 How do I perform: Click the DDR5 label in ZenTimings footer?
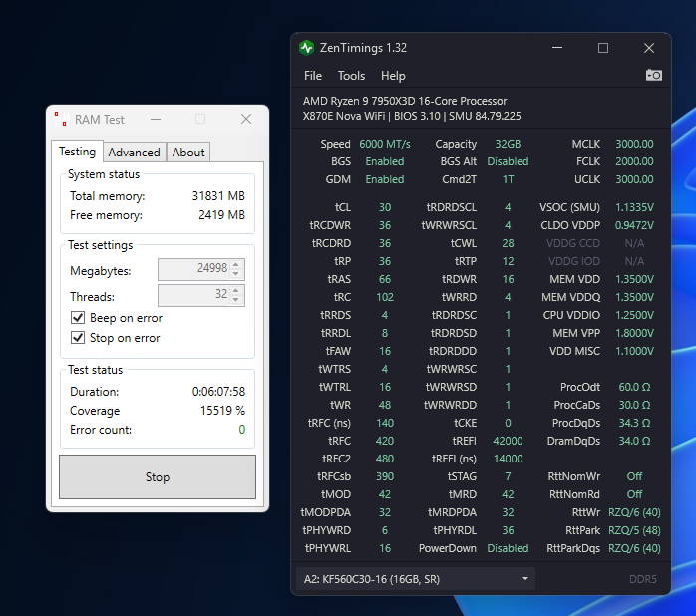coord(643,579)
